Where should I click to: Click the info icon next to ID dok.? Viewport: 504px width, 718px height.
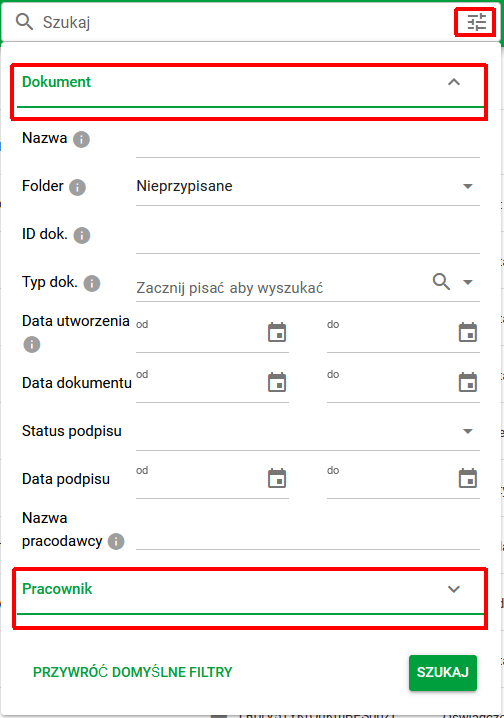[x=82, y=235]
